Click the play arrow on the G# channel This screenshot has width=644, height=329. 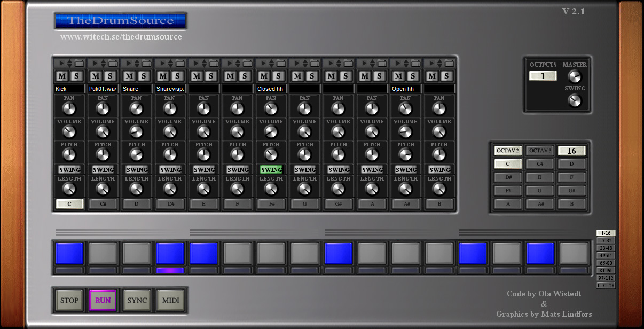(331, 63)
